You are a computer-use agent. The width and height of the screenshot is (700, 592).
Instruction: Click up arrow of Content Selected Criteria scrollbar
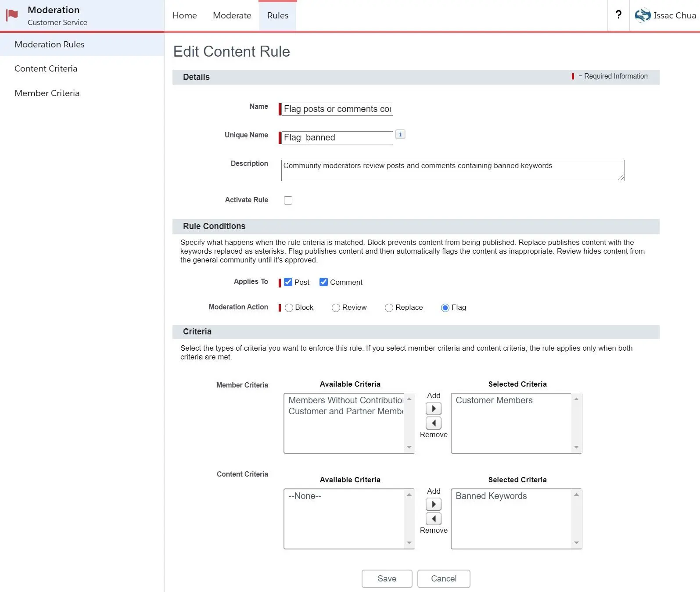coord(576,495)
